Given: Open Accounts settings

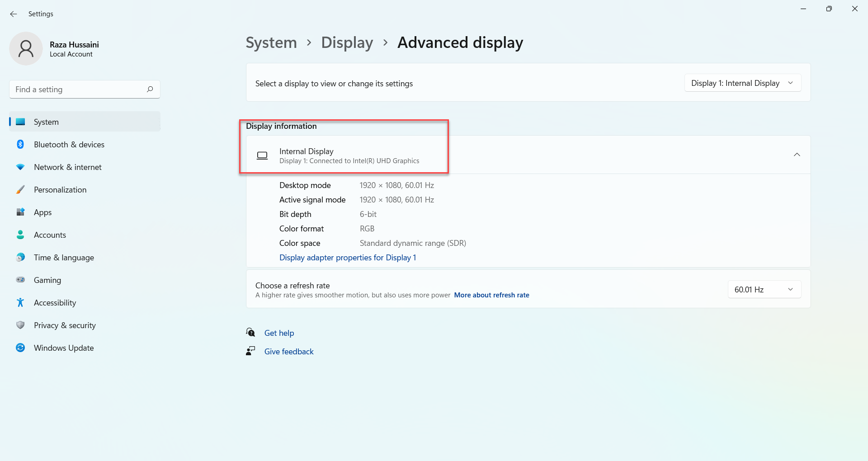Looking at the screenshot, I should (x=50, y=235).
